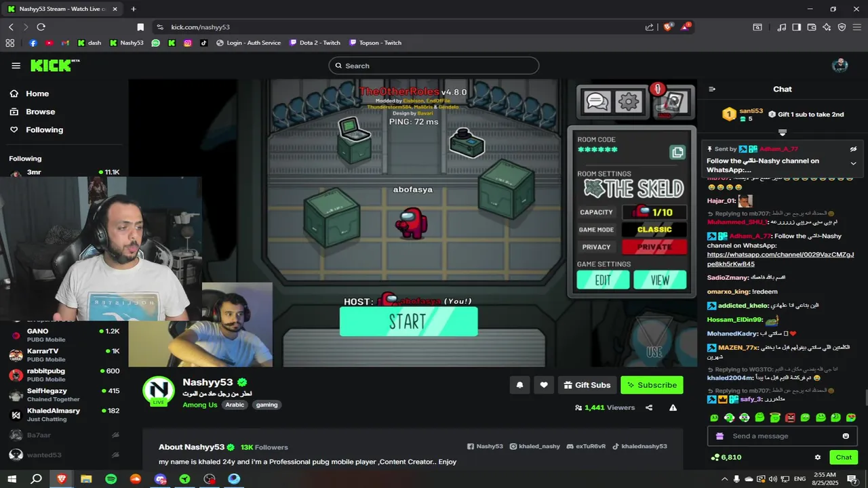Report the stream with the warning icon
The image size is (868, 488).
click(673, 407)
